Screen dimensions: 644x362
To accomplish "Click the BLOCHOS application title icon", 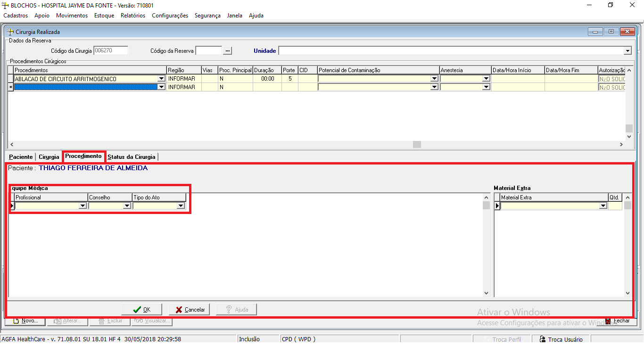I will [x=6, y=5].
